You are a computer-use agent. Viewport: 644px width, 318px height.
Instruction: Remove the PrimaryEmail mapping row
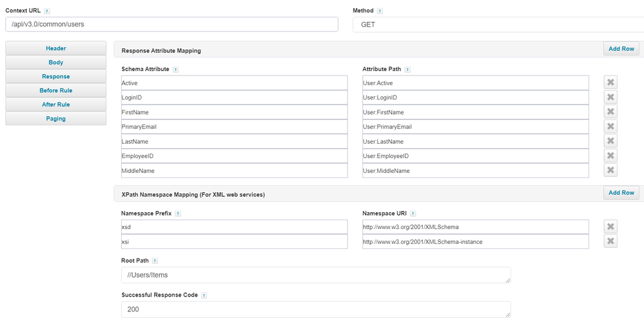click(610, 126)
